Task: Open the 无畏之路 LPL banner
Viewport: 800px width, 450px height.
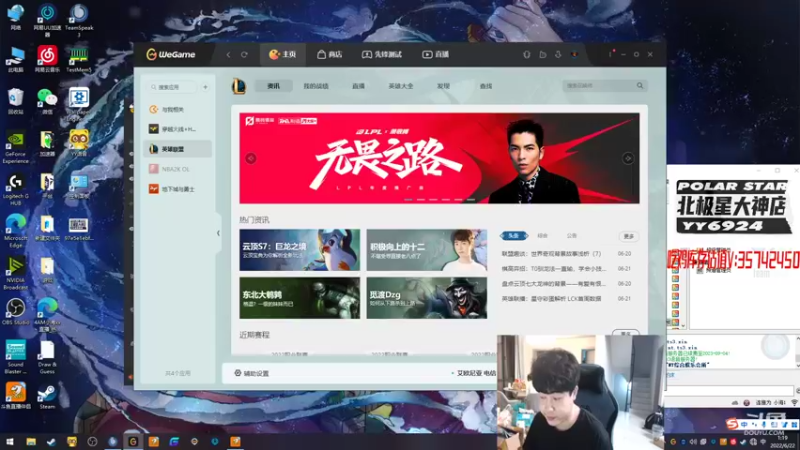Action: coord(439,158)
